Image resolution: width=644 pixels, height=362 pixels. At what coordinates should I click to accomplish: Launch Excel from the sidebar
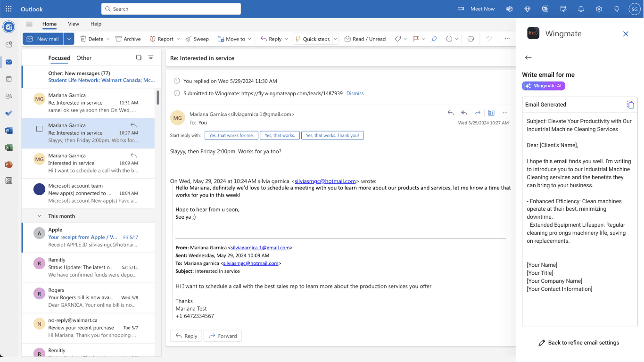8,148
